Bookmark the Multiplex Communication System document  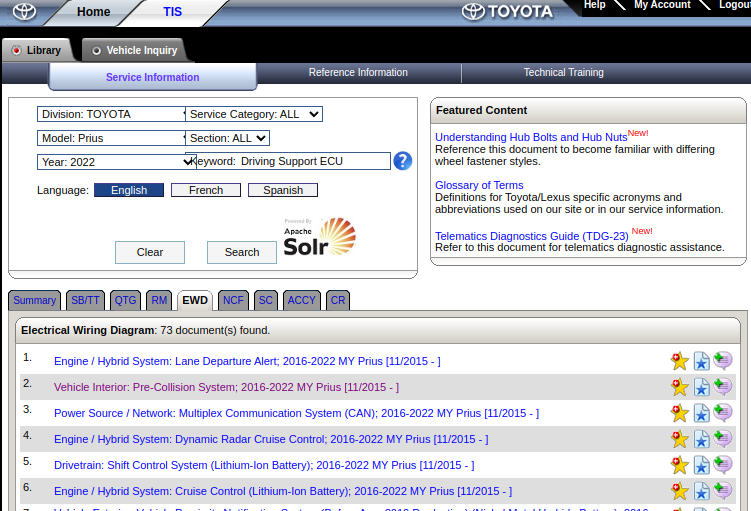[702, 413]
